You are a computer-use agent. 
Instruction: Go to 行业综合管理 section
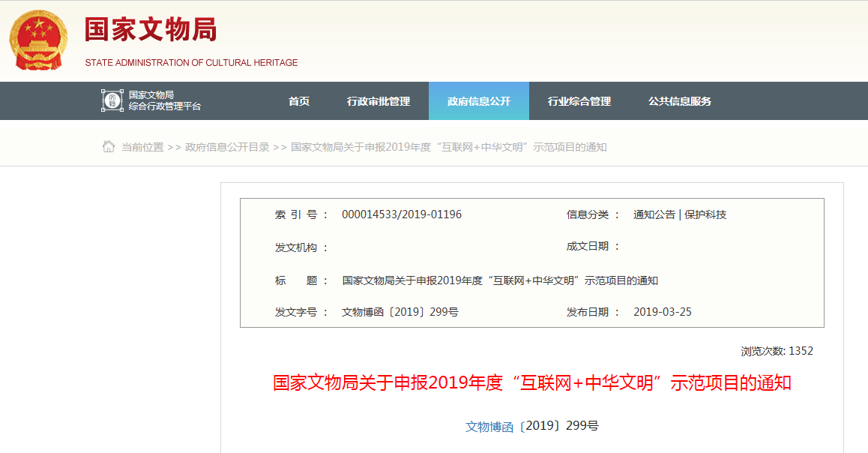coord(579,101)
